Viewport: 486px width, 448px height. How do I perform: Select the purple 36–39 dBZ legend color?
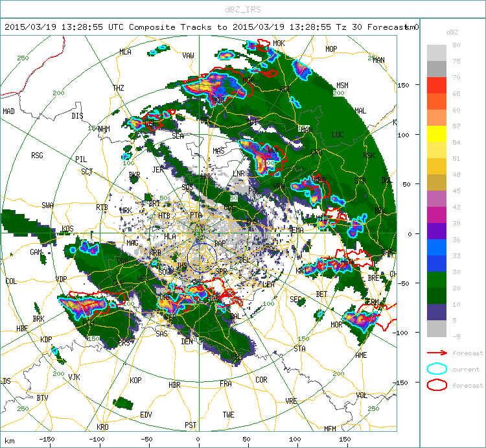(x=436, y=231)
